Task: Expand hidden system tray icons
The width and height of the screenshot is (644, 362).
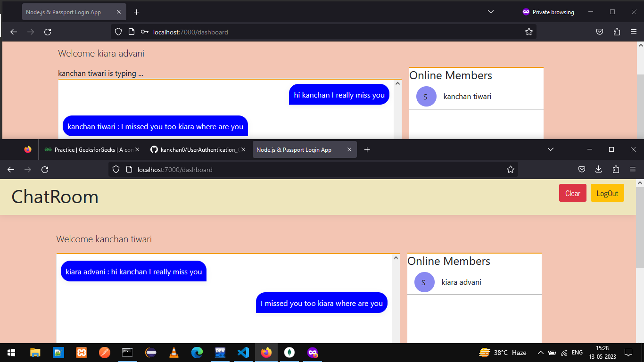Action: (541, 352)
